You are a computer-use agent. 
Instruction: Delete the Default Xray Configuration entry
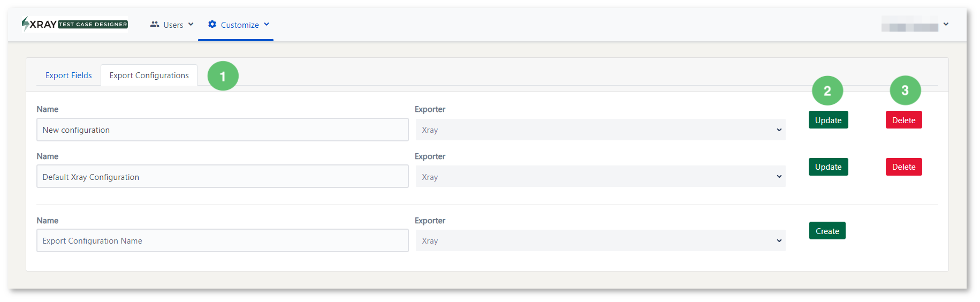904,167
